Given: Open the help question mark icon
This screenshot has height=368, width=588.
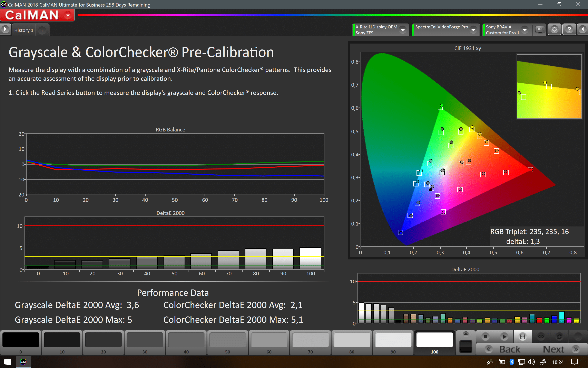Looking at the screenshot, I should 569,30.
